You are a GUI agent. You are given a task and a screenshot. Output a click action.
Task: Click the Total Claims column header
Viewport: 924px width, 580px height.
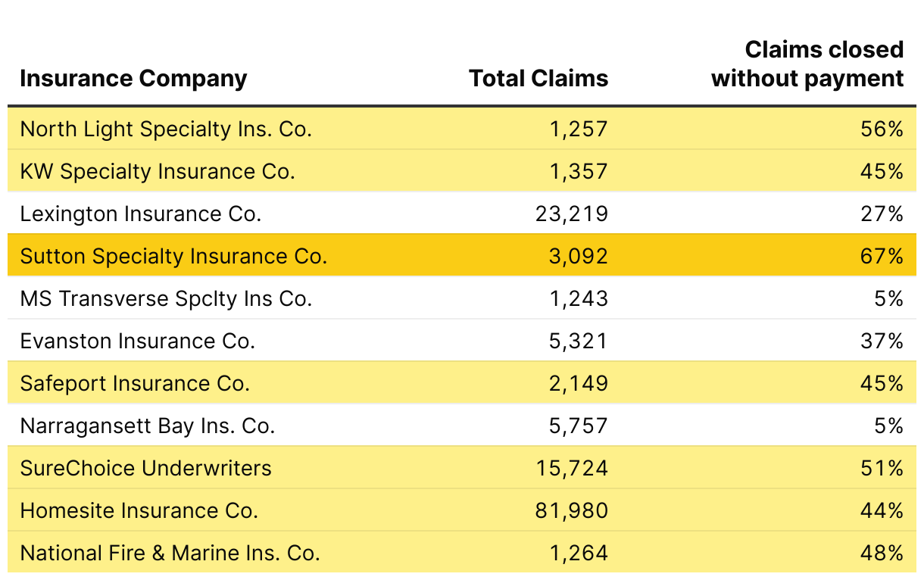coord(538,79)
